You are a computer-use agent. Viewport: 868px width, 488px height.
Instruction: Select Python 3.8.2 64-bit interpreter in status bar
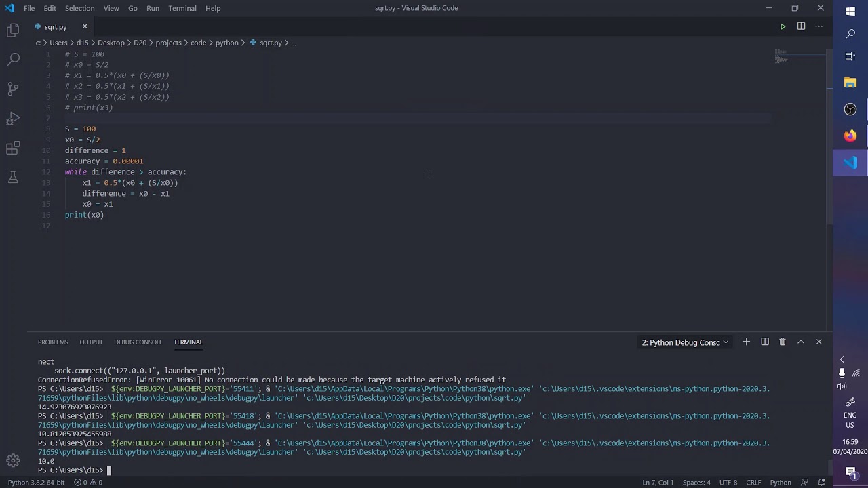(x=36, y=483)
